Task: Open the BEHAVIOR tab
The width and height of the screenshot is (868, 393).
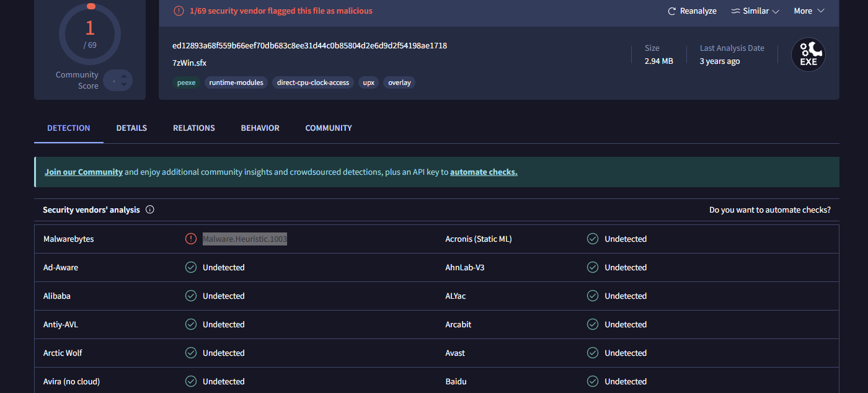Action: point(260,128)
